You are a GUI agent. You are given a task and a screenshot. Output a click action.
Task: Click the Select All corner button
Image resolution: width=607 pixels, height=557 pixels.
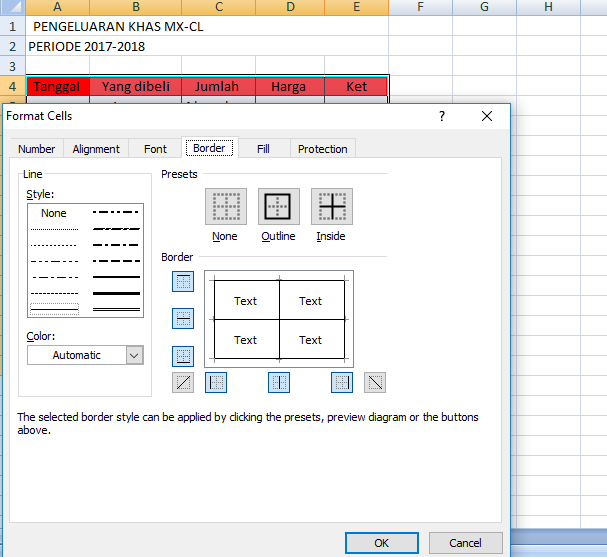coord(12,7)
